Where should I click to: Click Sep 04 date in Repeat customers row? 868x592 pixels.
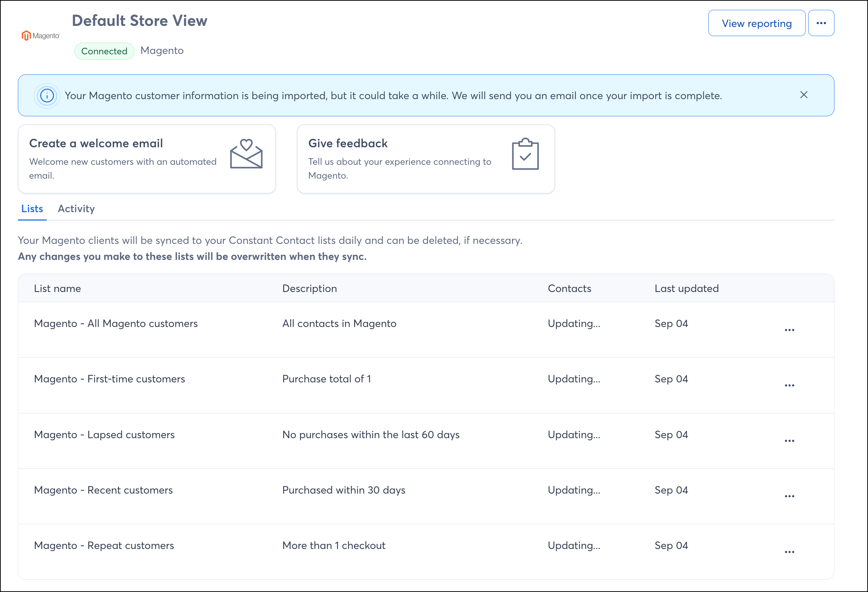(x=671, y=545)
